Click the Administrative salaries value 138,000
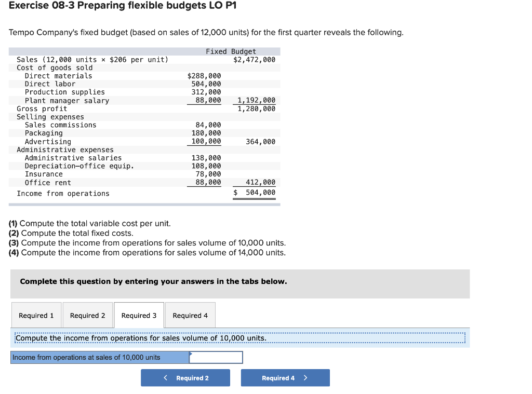This screenshot has height=394, width=532. pos(206,158)
